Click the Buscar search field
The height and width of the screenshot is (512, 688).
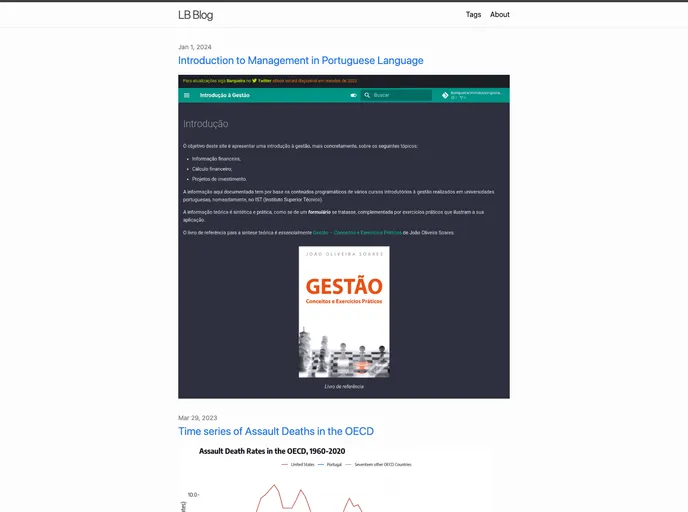point(400,95)
